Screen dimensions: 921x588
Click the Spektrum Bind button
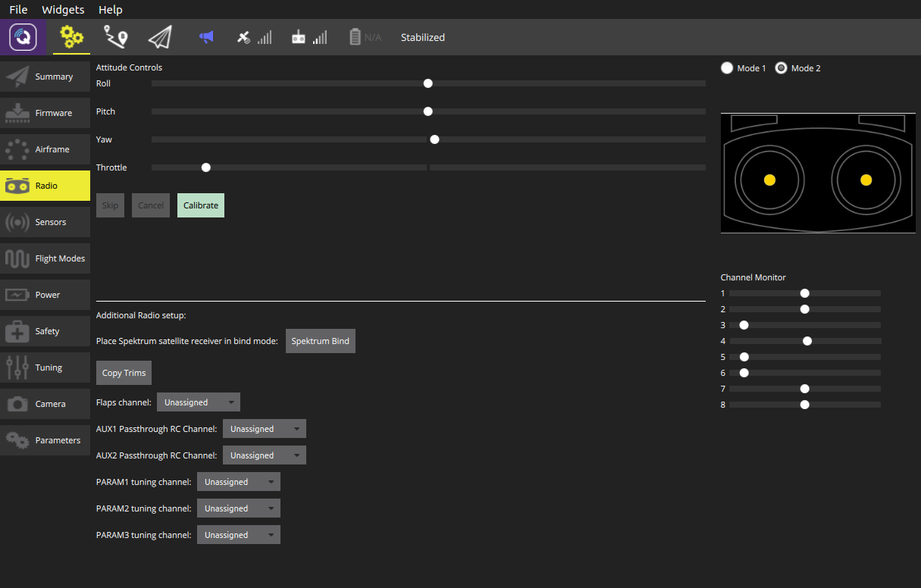(320, 341)
